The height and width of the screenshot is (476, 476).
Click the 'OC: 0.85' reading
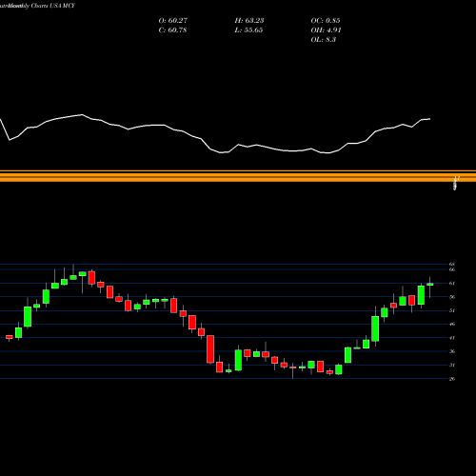coord(326,21)
